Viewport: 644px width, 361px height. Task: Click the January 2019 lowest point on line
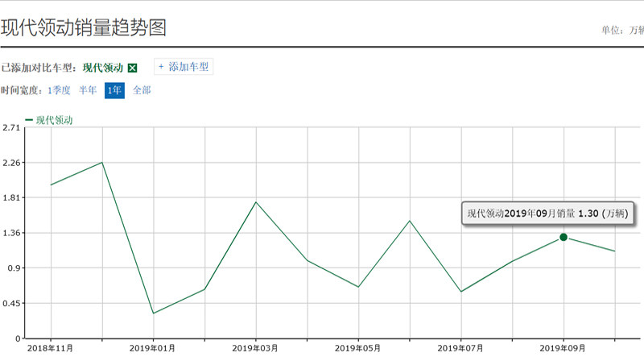coord(153,313)
